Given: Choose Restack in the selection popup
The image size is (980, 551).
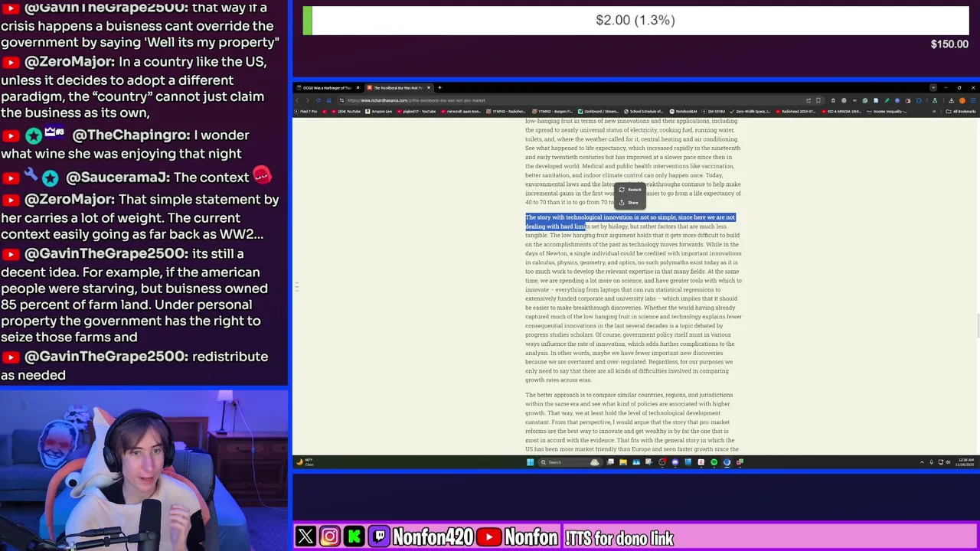Looking at the screenshot, I should (631, 190).
